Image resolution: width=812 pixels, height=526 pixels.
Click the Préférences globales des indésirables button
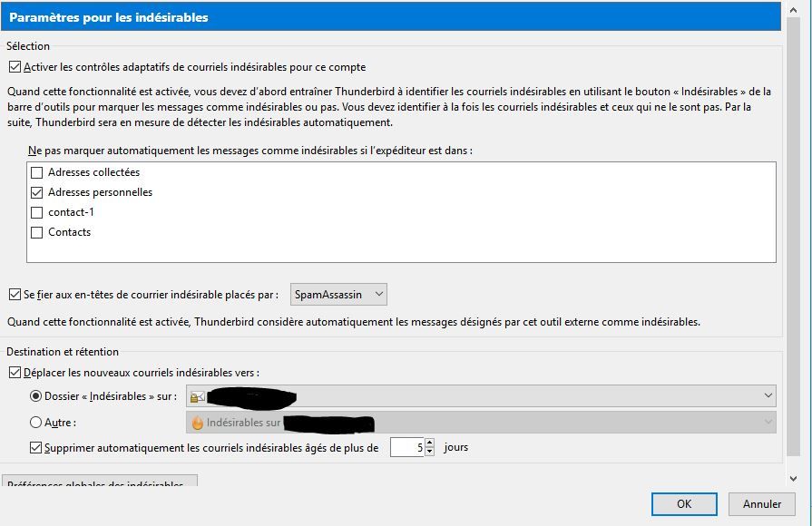tap(100, 481)
